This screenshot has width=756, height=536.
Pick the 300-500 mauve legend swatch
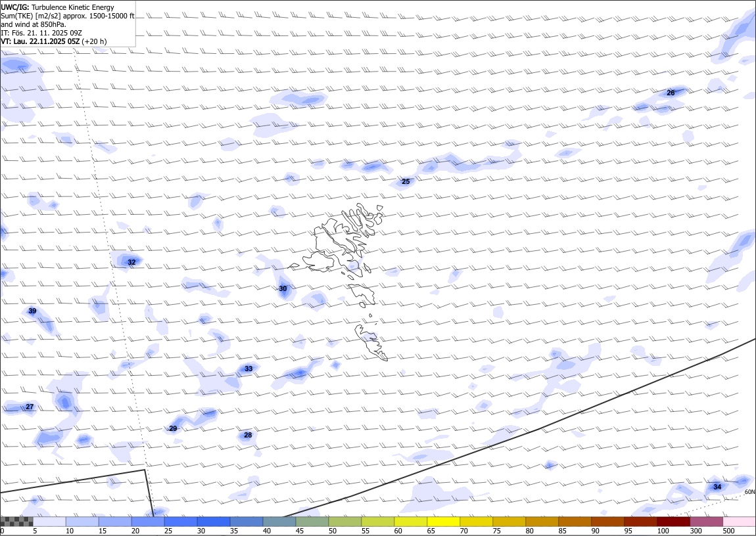706,522
